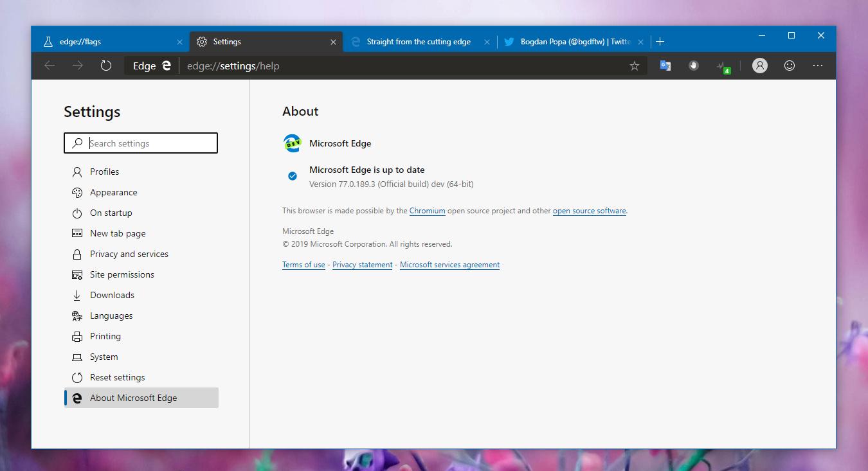Viewport: 868px width, 471px height.
Task: Select About Microsoft Edge in sidebar
Action: pos(141,398)
